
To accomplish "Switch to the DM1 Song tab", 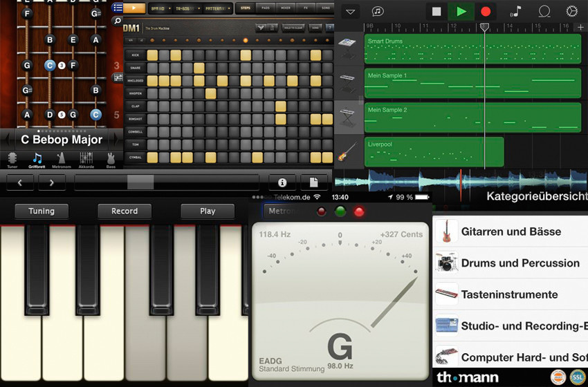I will [325, 8].
